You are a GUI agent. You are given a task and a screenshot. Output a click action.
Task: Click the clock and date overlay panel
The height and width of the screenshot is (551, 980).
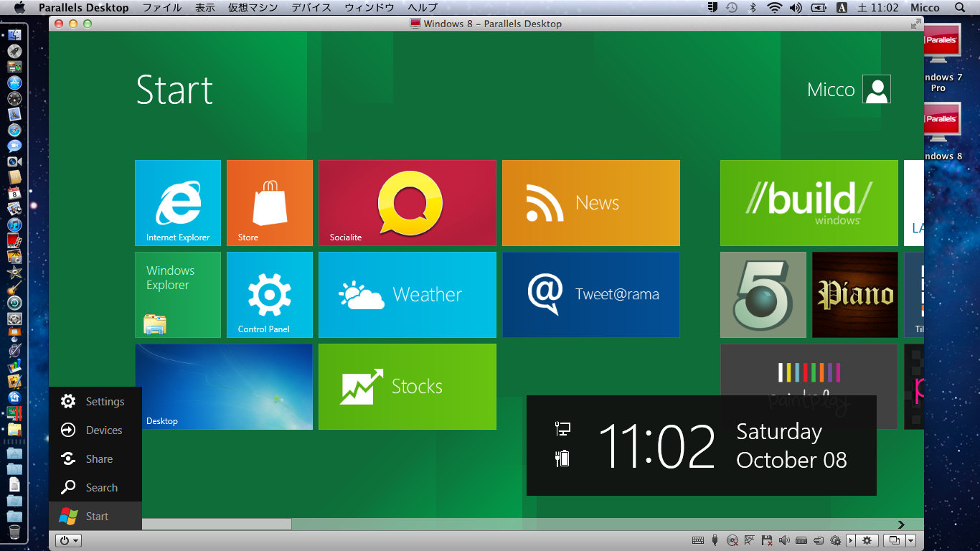(x=702, y=446)
